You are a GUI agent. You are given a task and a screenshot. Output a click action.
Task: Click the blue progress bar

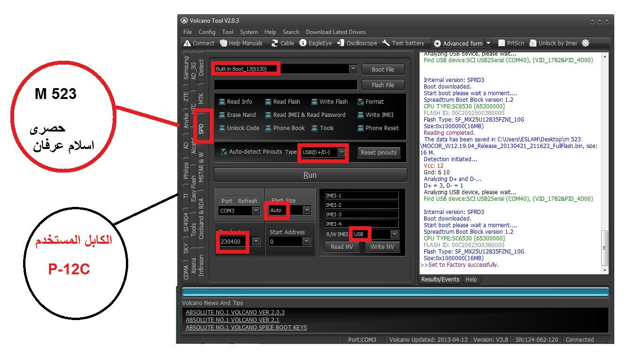pyautogui.click(x=396, y=292)
